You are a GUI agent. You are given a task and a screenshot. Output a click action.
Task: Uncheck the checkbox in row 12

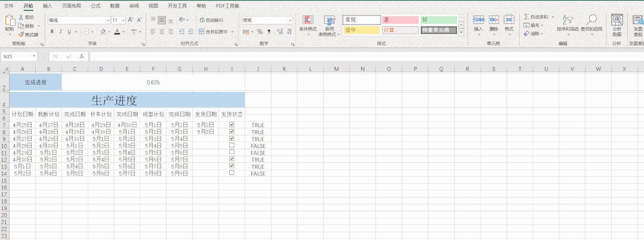click(x=232, y=159)
